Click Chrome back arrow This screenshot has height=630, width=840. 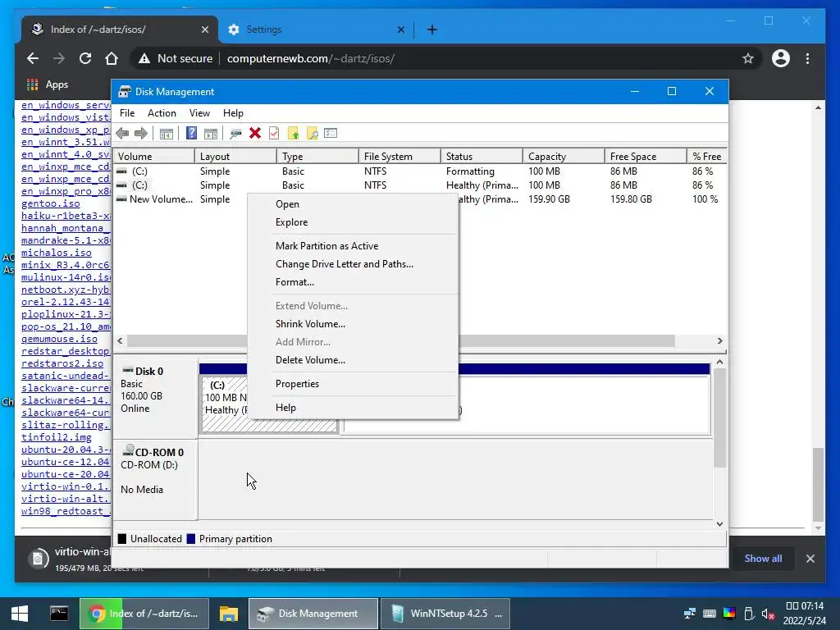point(33,58)
